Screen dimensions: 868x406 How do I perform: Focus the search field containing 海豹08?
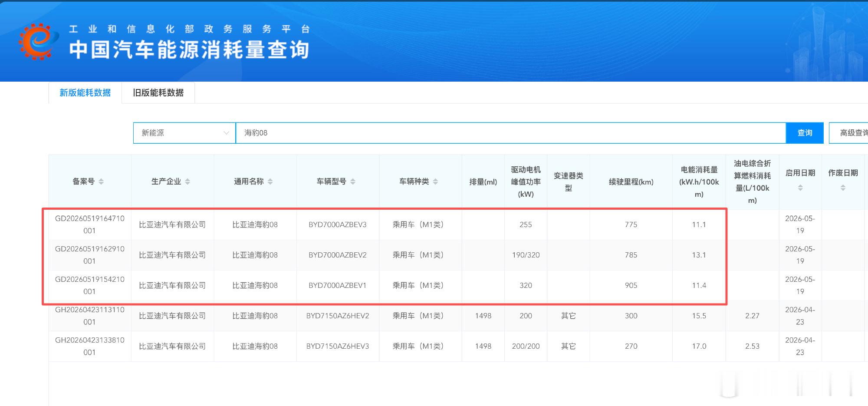click(511, 133)
